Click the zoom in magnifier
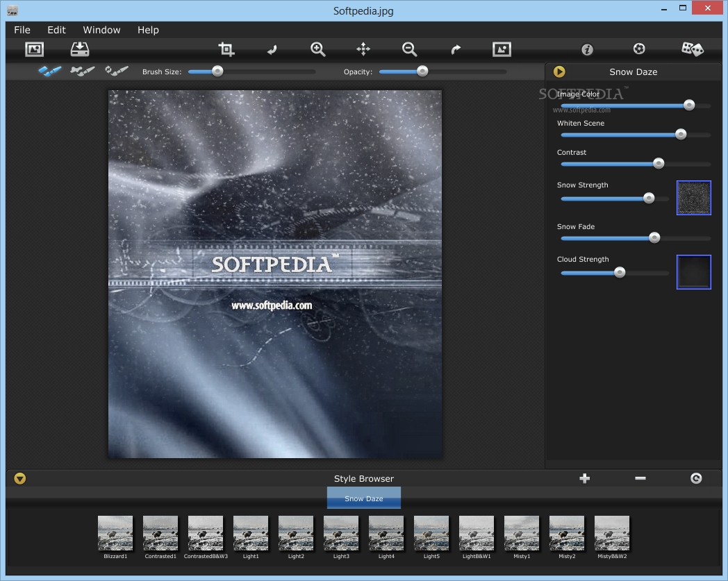Image resolution: width=728 pixels, height=581 pixels. coord(318,49)
